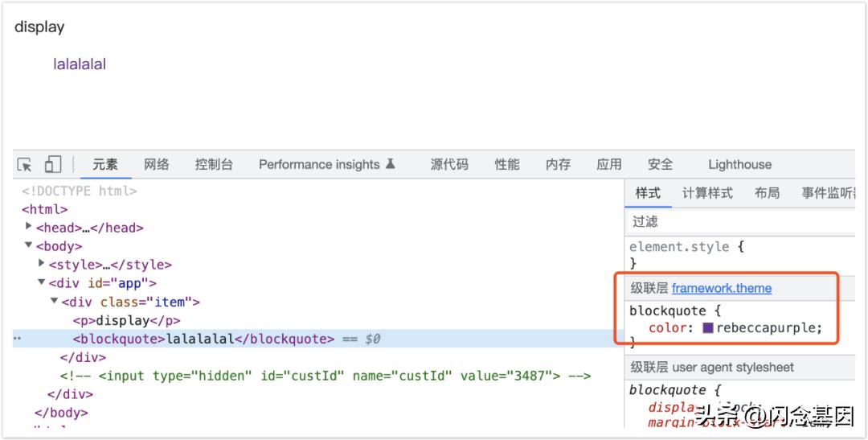Switch to the 网络 tab
The image size is (868, 440).
click(x=157, y=165)
